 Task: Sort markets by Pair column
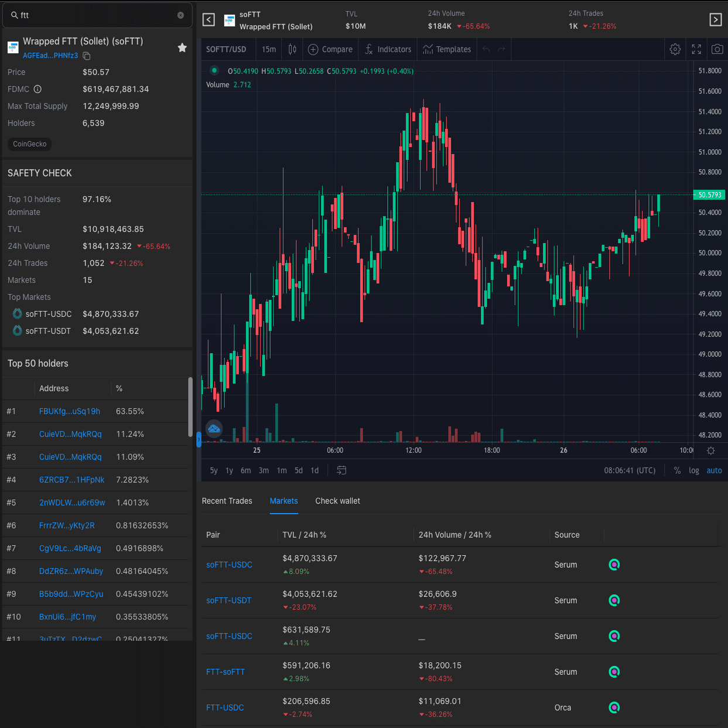(x=213, y=535)
